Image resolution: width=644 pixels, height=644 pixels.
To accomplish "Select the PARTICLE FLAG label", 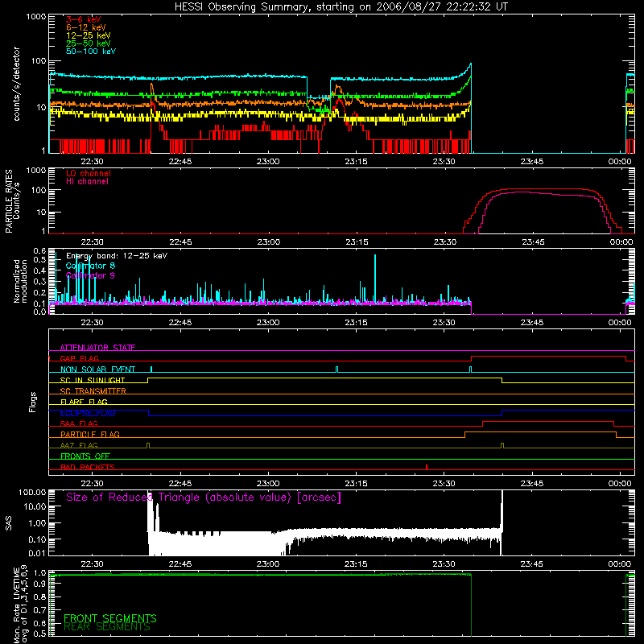I will tap(90, 435).
